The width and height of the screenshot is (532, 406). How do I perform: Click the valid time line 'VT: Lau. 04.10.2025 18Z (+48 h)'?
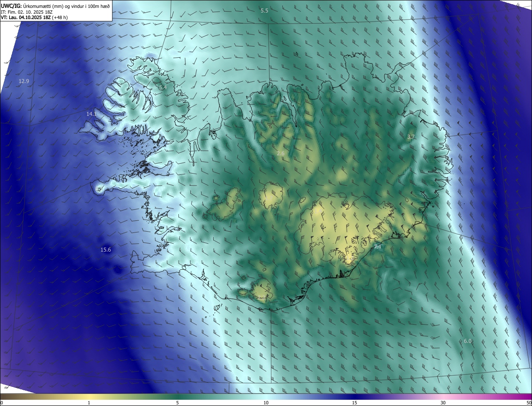[x=34, y=17]
